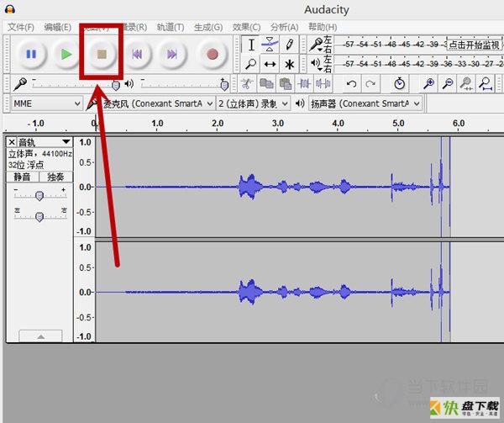The height and width of the screenshot is (423, 504).
Task: Open the 音轨 track name dropdown menu
Action: click(x=45, y=142)
